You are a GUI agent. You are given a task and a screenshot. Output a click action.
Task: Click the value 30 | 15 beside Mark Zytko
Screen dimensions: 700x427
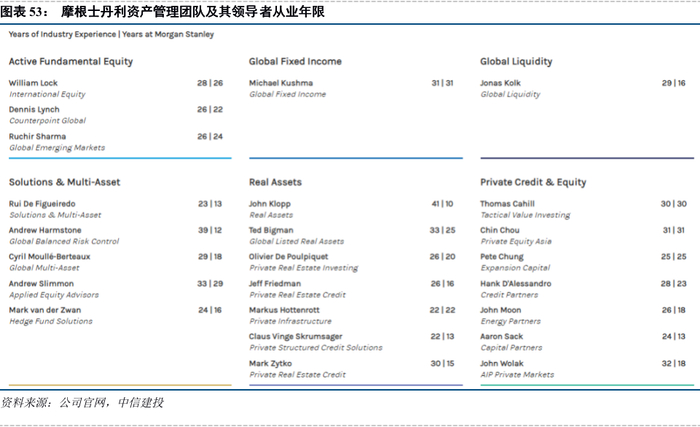tap(442, 363)
